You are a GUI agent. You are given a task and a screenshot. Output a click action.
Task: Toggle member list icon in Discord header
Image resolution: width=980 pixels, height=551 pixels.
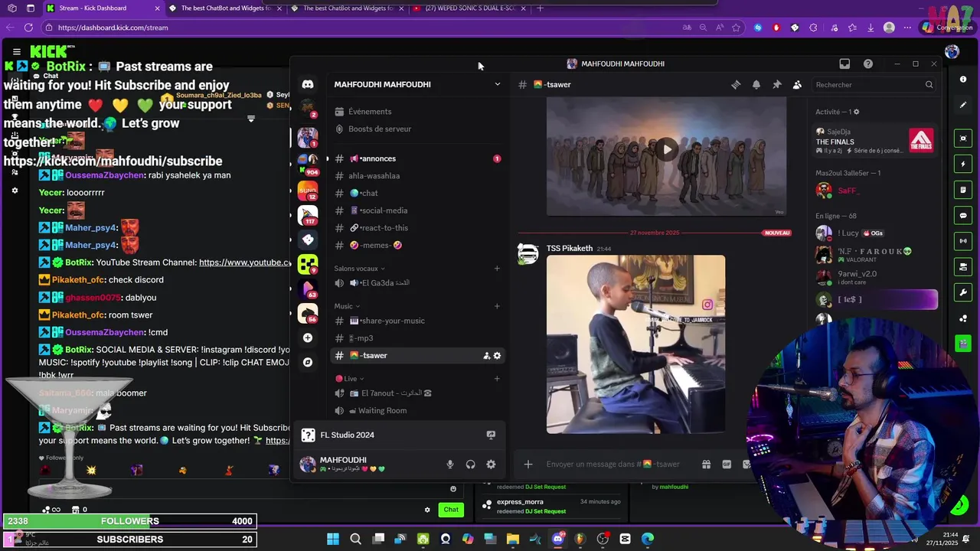point(797,85)
